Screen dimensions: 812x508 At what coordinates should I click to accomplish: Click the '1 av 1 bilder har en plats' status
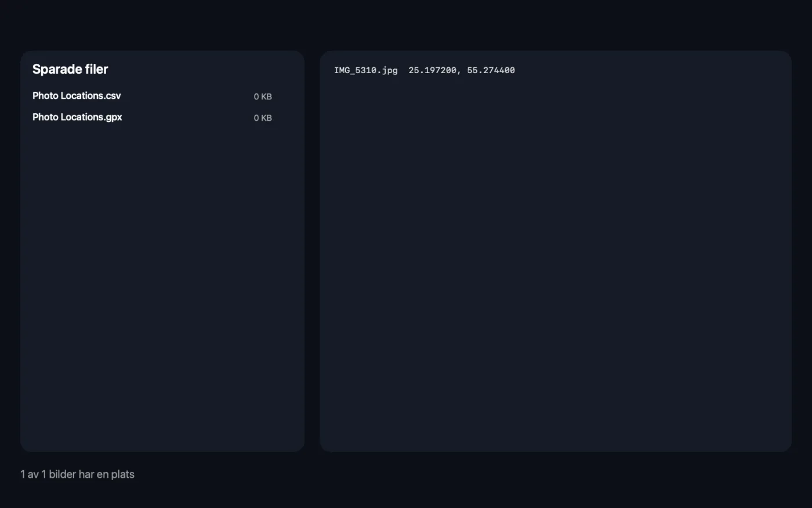[x=77, y=474]
